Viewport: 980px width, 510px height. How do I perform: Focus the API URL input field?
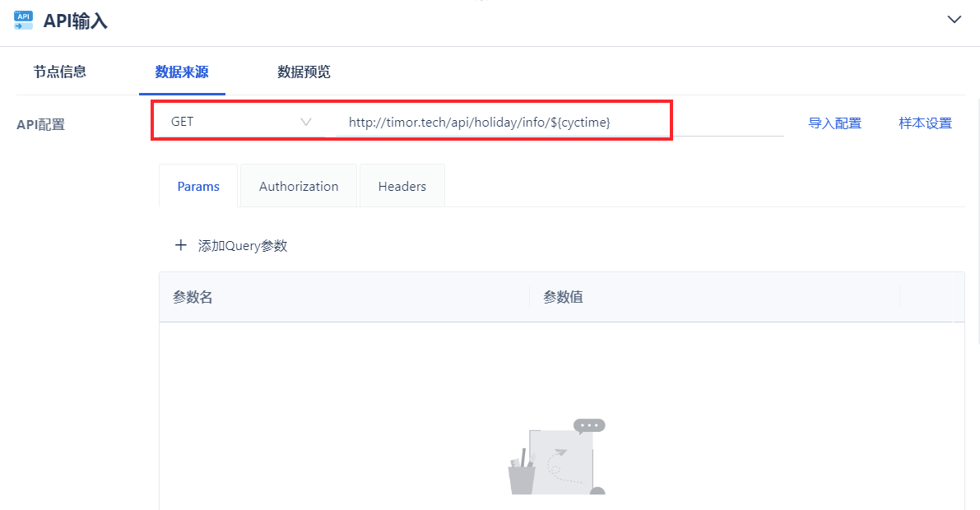[x=560, y=122]
